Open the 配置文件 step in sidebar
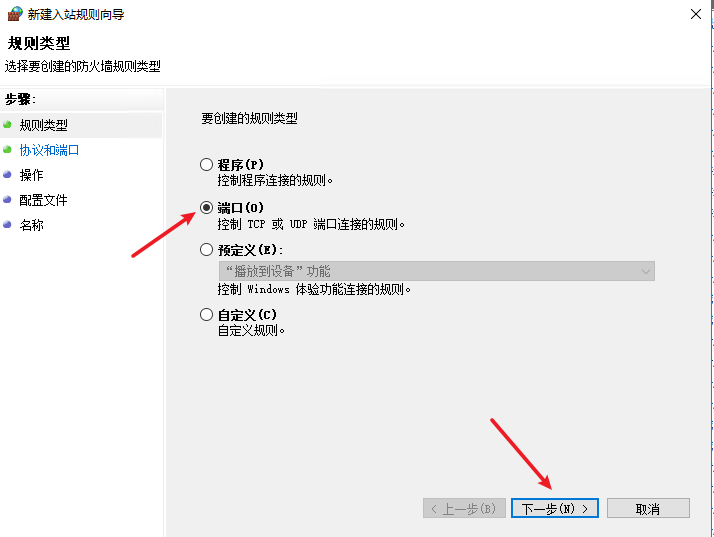Image resolution: width=714 pixels, height=537 pixels. coord(43,200)
